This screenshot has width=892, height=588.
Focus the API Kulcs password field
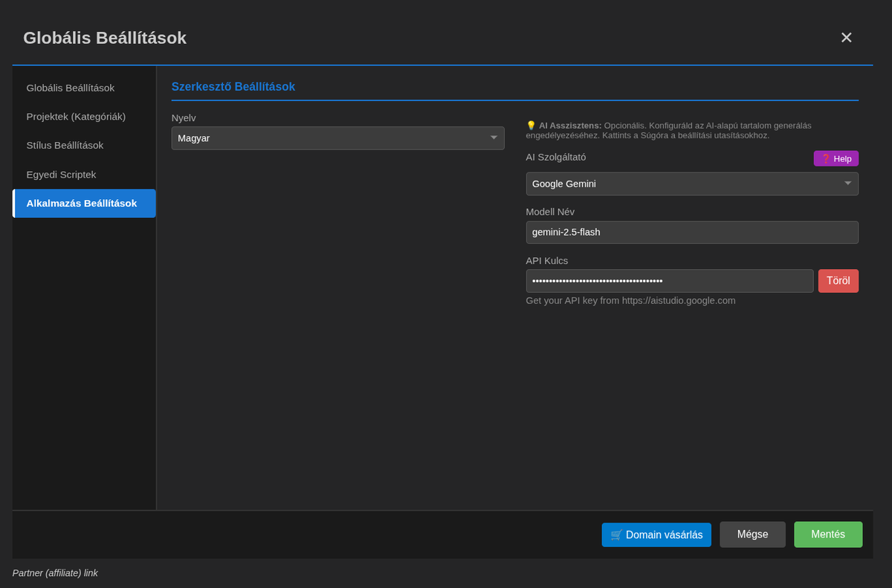669,281
